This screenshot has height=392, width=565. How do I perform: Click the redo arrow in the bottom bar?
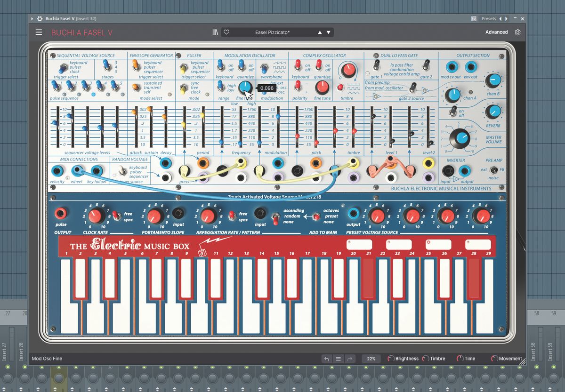[349, 358]
